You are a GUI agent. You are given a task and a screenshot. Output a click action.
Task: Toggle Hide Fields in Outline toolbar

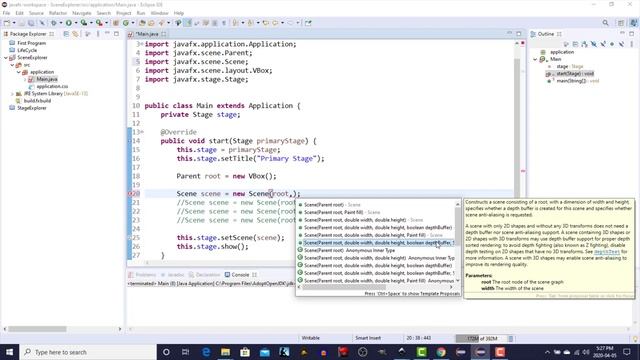593,44
